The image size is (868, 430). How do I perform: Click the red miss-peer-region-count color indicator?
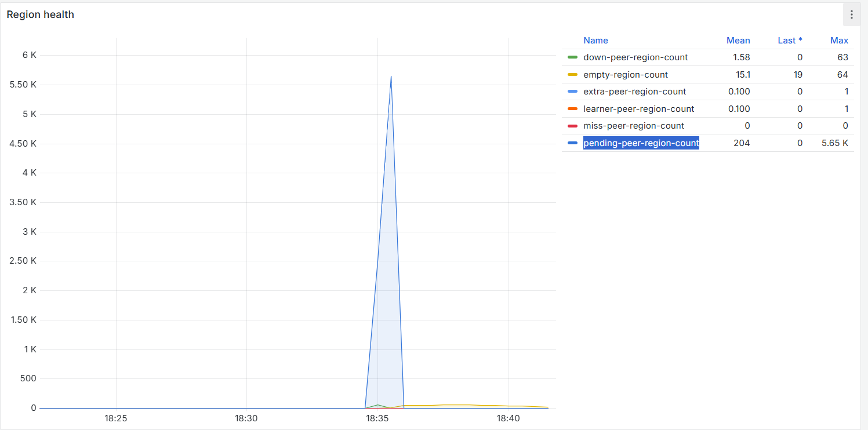click(572, 126)
